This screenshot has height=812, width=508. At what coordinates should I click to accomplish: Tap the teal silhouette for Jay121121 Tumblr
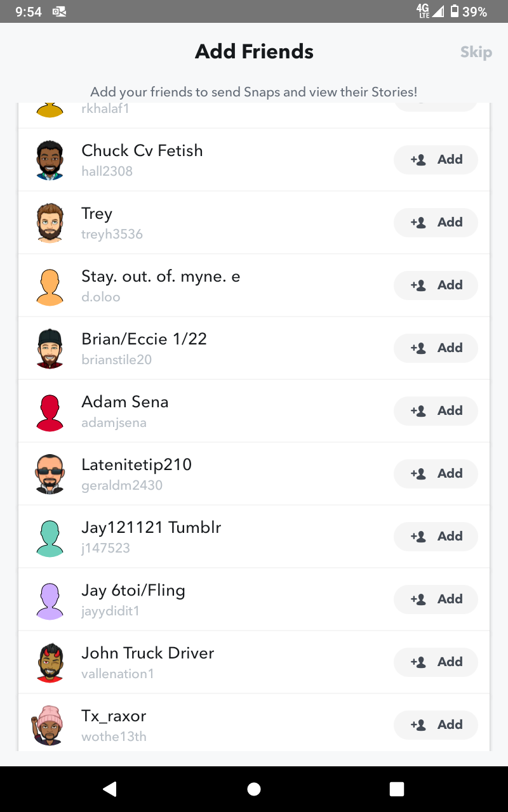(50, 537)
